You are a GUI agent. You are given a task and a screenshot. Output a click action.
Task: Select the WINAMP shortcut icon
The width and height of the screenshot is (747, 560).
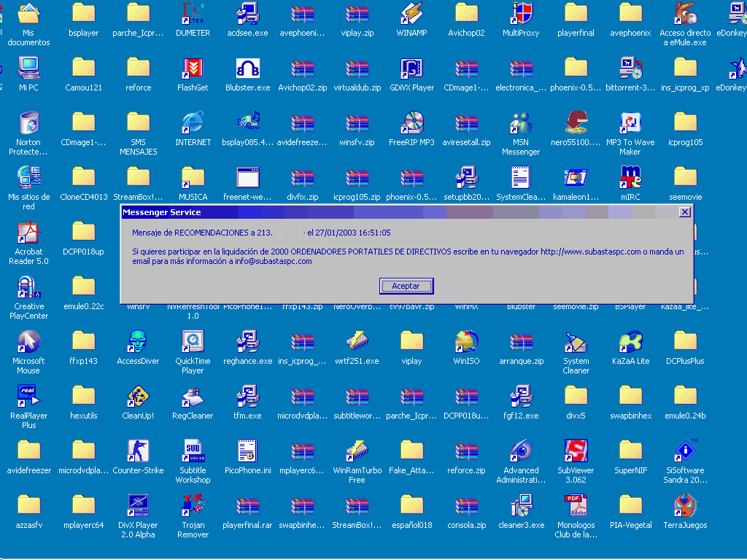[x=411, y=13]
